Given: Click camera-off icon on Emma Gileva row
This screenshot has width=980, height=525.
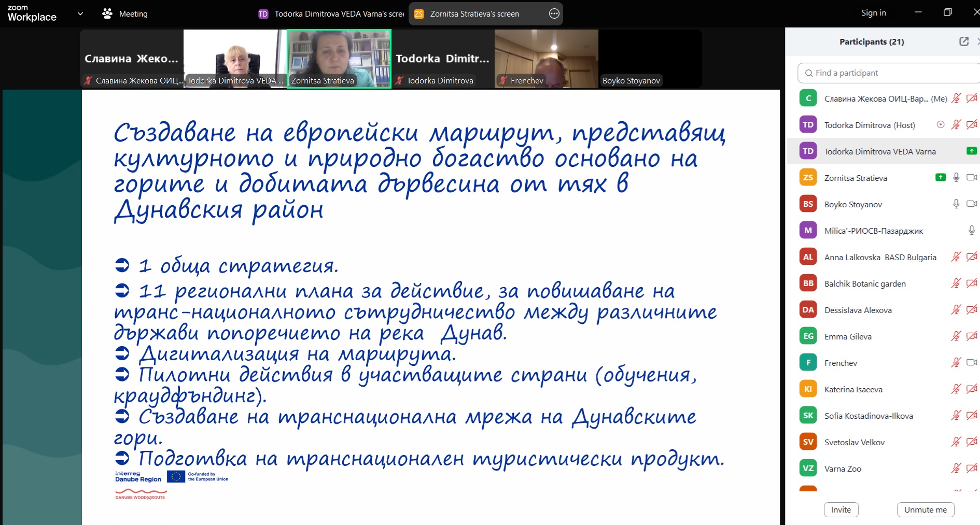Looking at the screenshot, I should point(972,336).
